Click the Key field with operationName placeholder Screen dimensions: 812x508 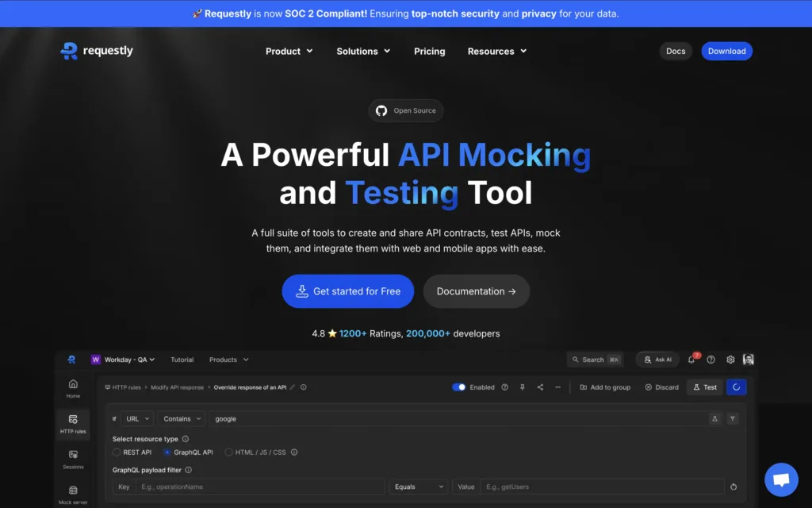(x=260, y=487)
